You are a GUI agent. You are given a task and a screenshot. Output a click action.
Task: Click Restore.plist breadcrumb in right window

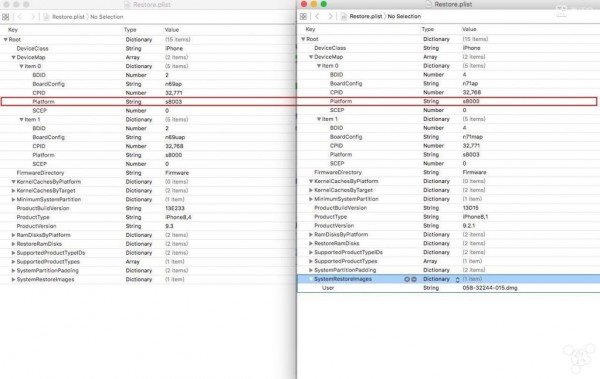[366, 16]
